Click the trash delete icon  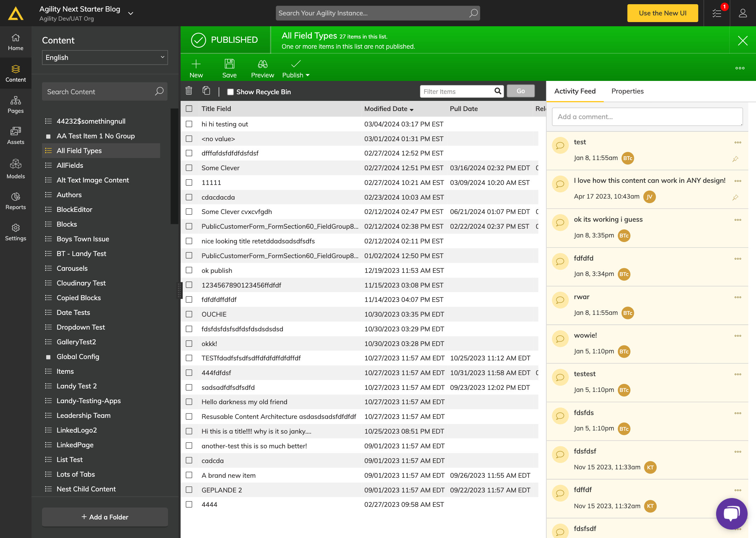pos(189,91)
